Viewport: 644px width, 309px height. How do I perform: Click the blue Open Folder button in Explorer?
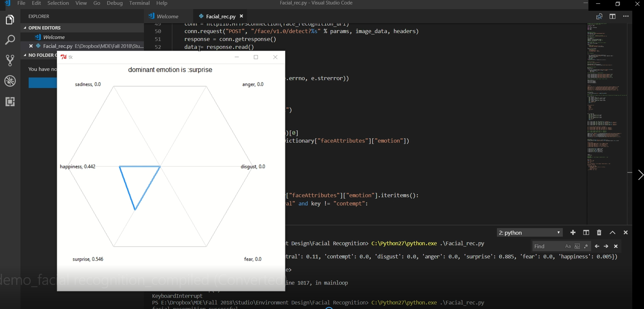tap(43, 83)
